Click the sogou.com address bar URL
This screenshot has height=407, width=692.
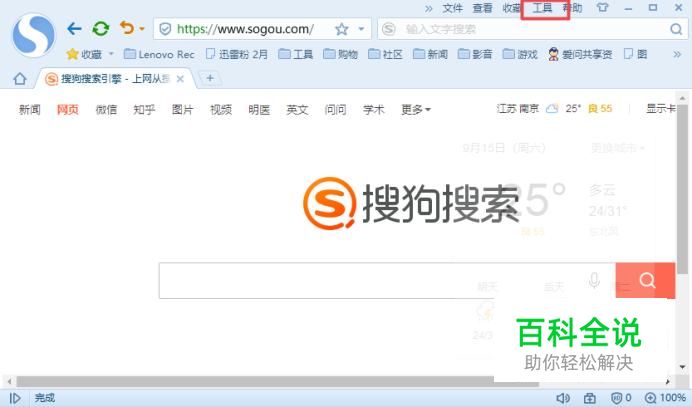click(245, 30)
